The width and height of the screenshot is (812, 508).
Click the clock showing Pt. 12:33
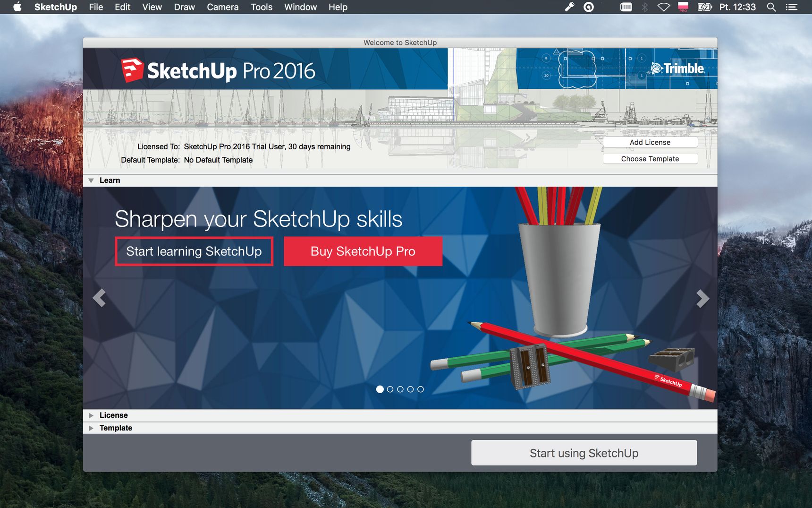point(737,7)
